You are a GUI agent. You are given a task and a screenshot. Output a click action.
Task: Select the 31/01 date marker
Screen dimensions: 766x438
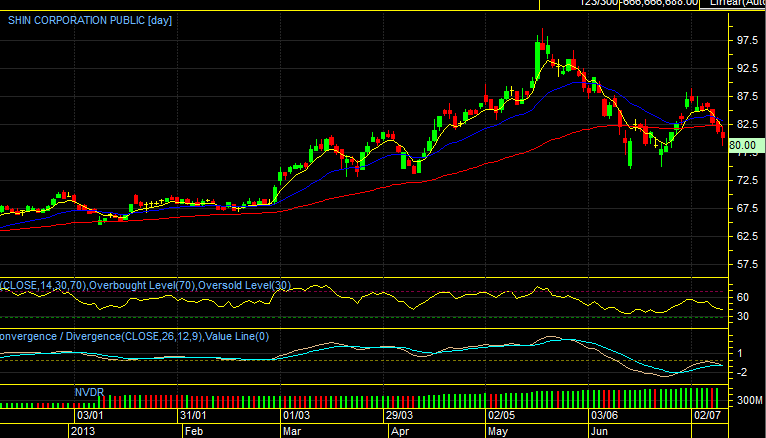[193, 416]
